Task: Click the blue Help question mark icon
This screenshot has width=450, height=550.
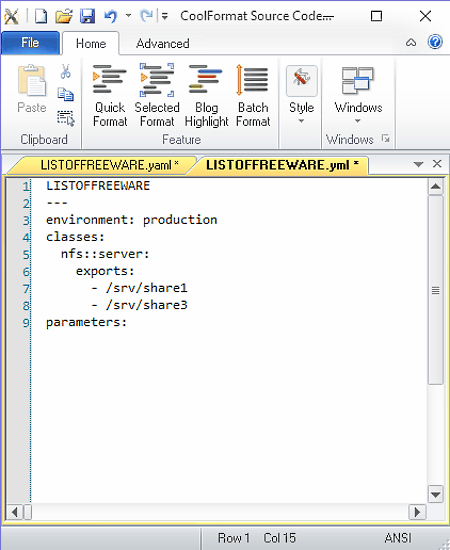Action: [435, 42]
